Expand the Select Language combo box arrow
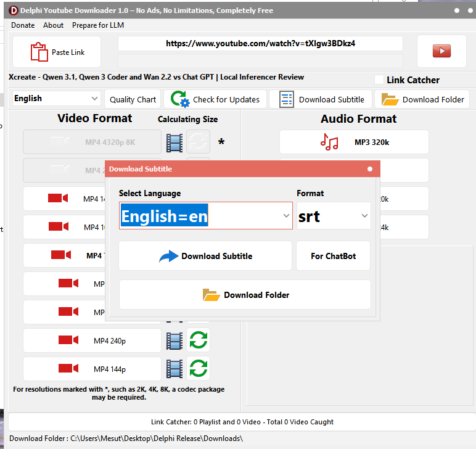The width and height of the screenshot is (476, 449). point(286,216)
